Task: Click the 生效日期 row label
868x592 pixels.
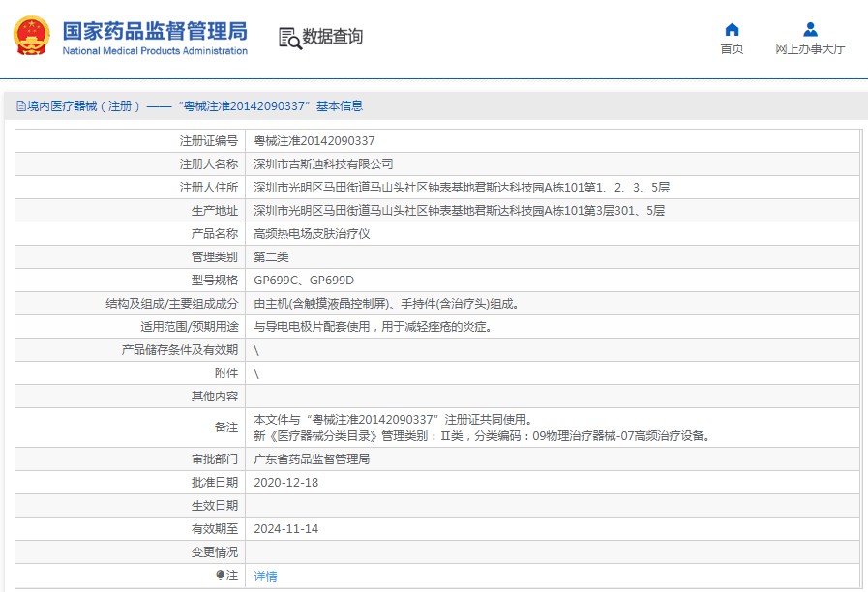Action: pos(215,506)
